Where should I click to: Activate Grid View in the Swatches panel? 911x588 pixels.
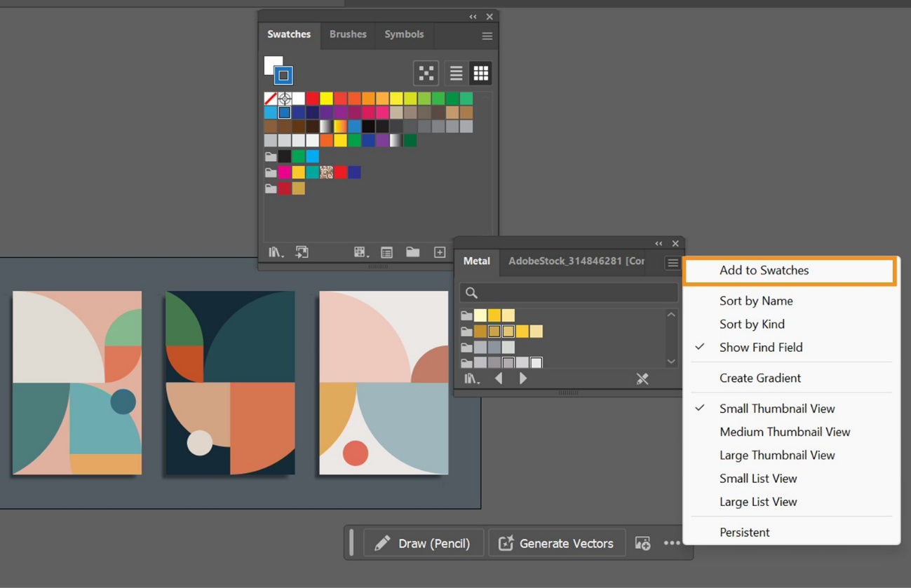[481, 72]
